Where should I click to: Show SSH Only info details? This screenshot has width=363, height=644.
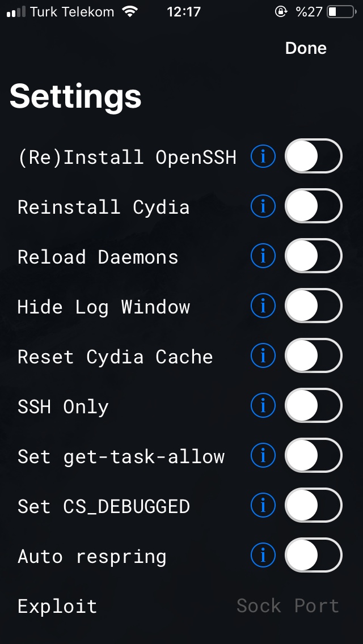tap(263, 405)
